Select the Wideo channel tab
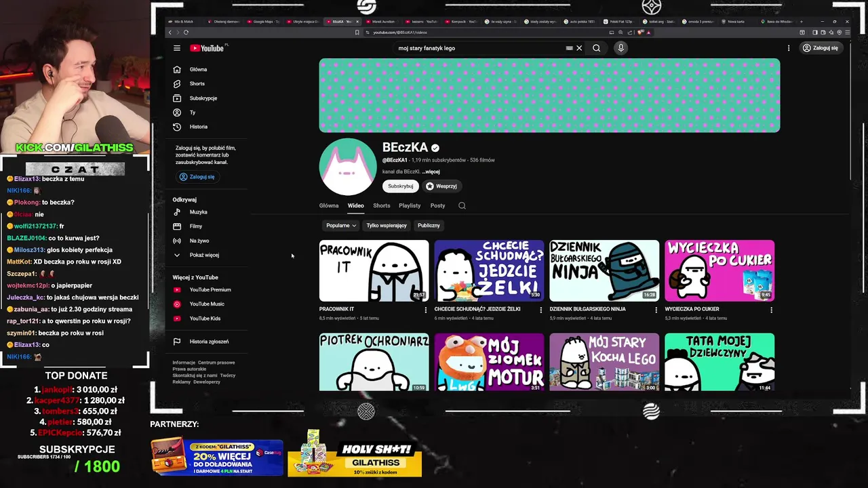 point(356,205)
